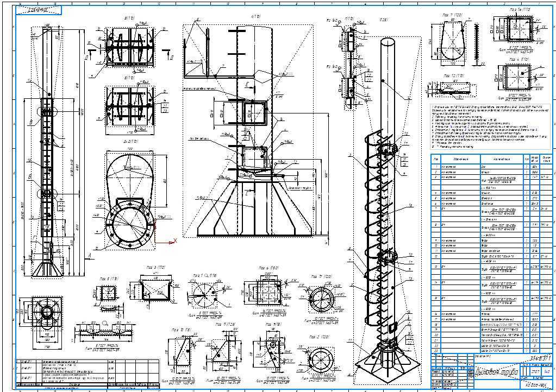Click the 'Поз. 9' detail view label
Viewport: 556px width, 392px height.
point(273,324)
